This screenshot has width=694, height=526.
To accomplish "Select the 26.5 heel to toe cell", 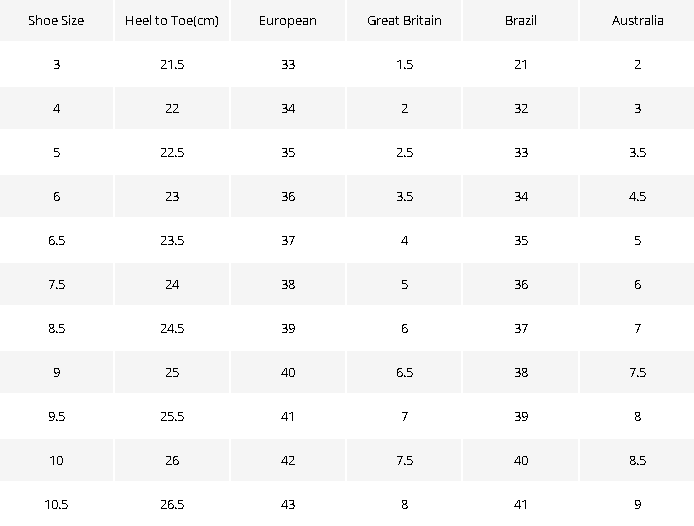I will tap(172, 504).
